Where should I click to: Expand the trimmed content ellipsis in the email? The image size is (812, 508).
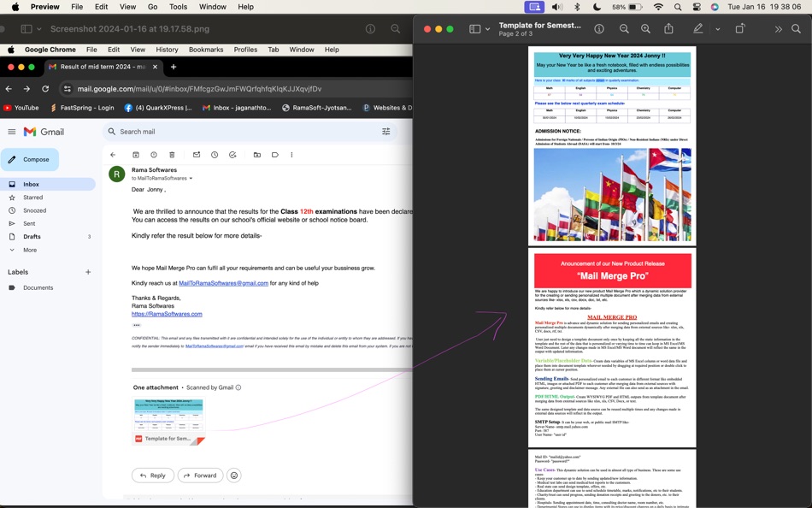point(136,325)
